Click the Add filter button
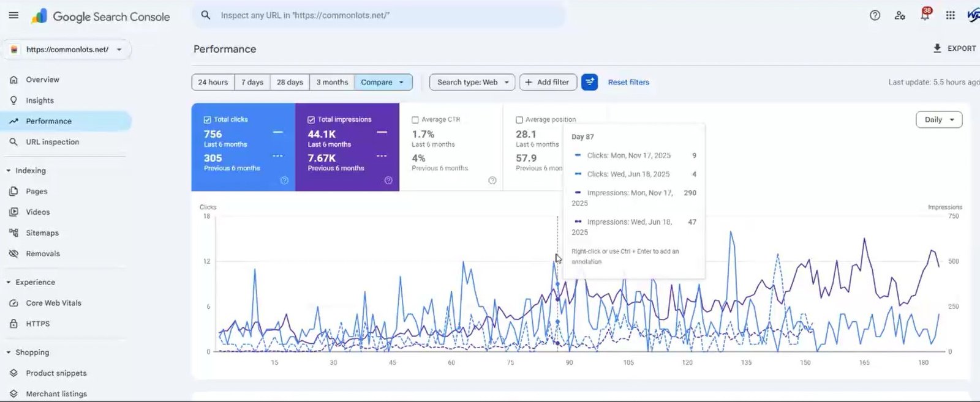The image size is (980, 402). pyautogui.click(x=548, y=82)
